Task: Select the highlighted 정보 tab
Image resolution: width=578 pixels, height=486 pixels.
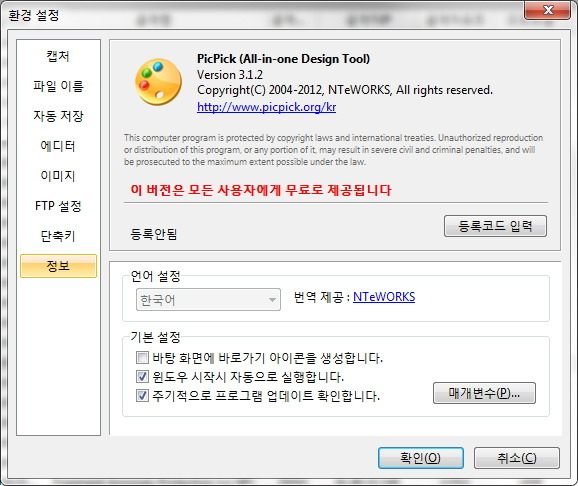Action: [58, 265]
